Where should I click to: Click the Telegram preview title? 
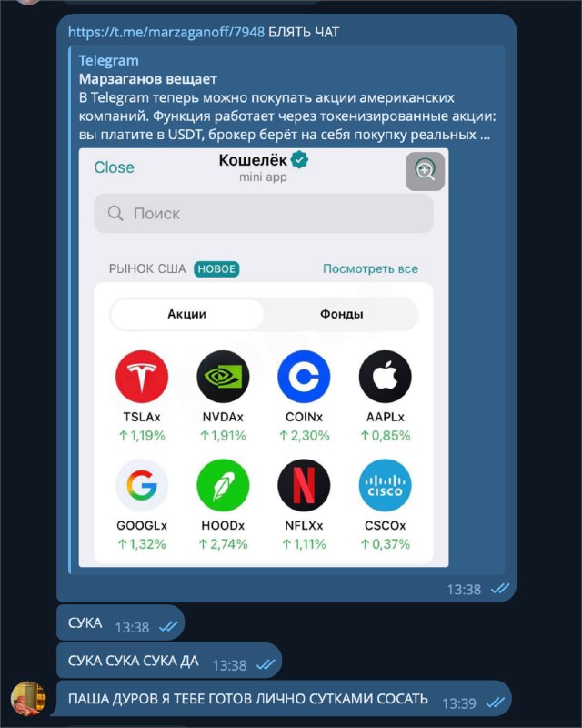tap(108, 60)
